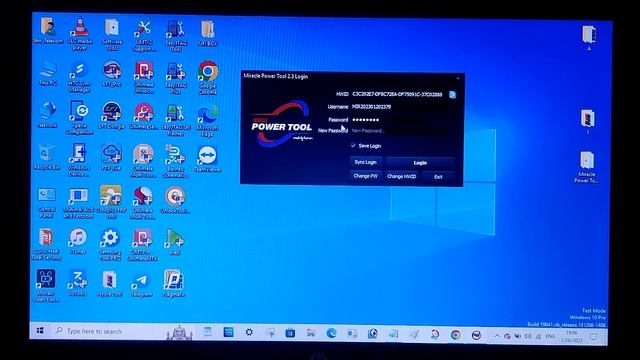Select the EFT Dongle desktop icon
Image resolution: width=640 pixels, height=360 pixels.
pos(111,116)
